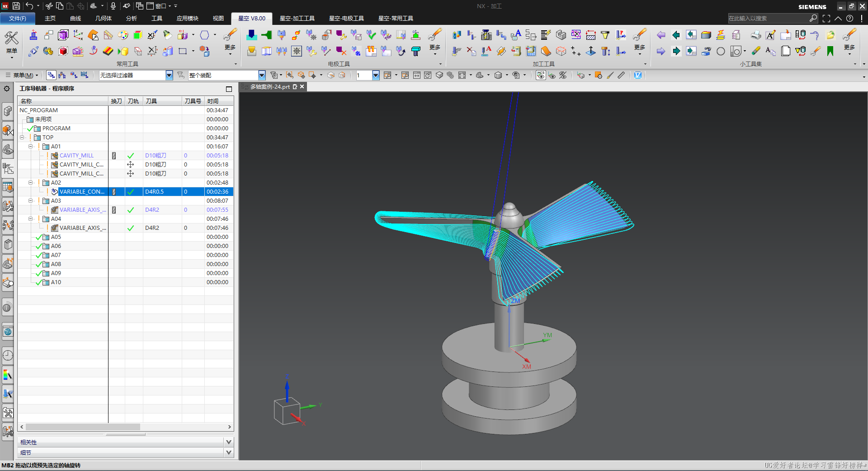This screenshot has width=868, height=471.
Task: Click the ruler measure icon in selection bar
Action: tap(621, 75)
